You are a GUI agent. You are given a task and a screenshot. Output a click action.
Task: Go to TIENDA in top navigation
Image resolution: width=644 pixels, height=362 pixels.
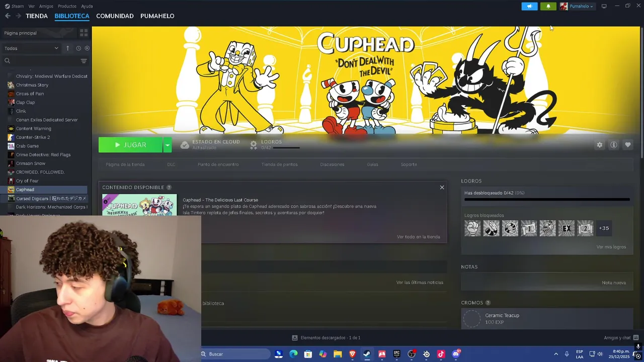point(37,16)
